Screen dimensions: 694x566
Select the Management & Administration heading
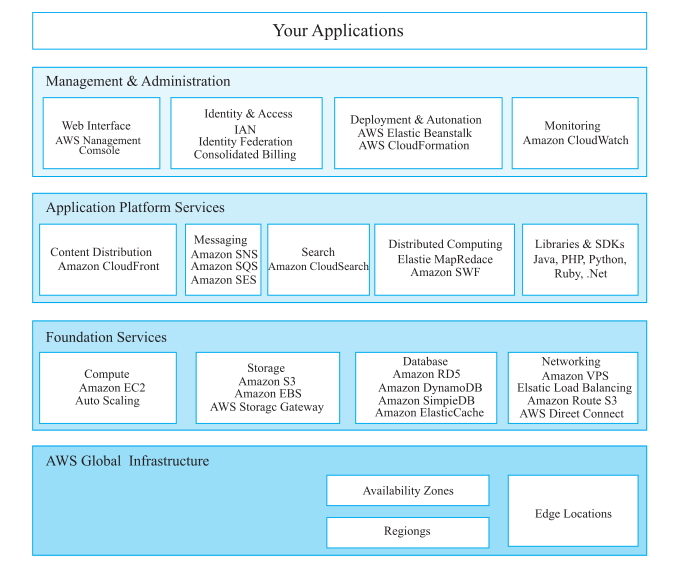138,81
